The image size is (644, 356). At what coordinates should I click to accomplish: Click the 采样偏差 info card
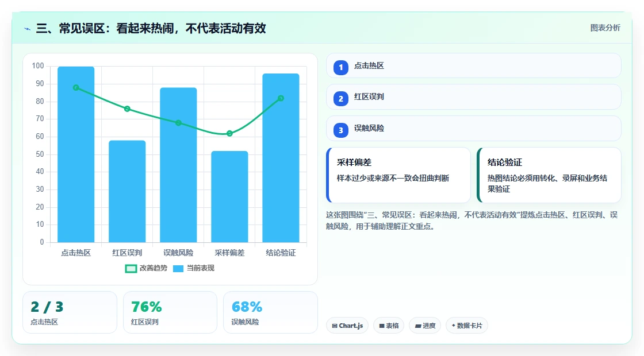(398, 175)
